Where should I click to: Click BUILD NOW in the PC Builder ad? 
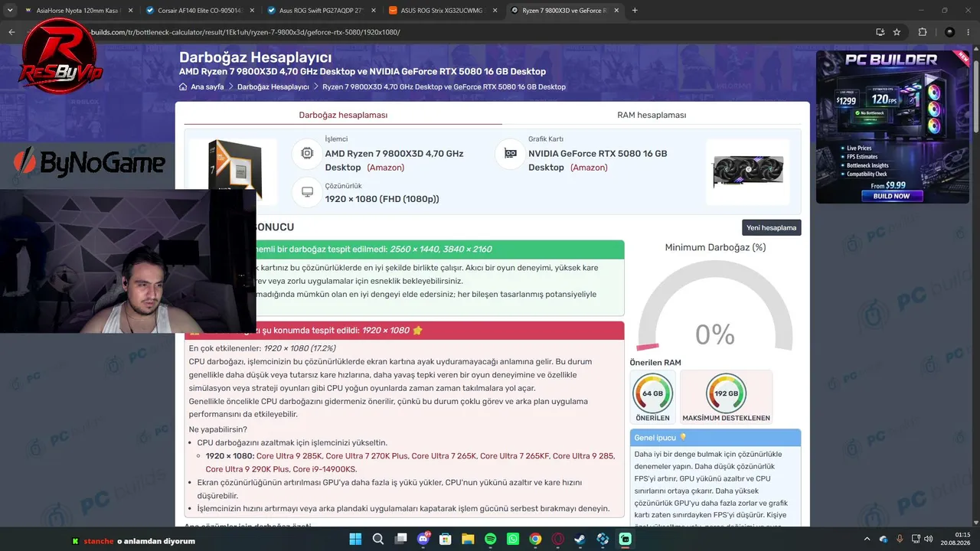point(891,196)
